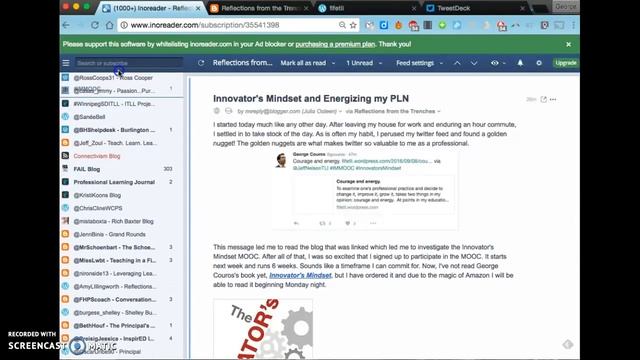The image size is (640, 360).
Task: Open the Inoreader hamburger menu icon
Action: click(x=66, y=63)
